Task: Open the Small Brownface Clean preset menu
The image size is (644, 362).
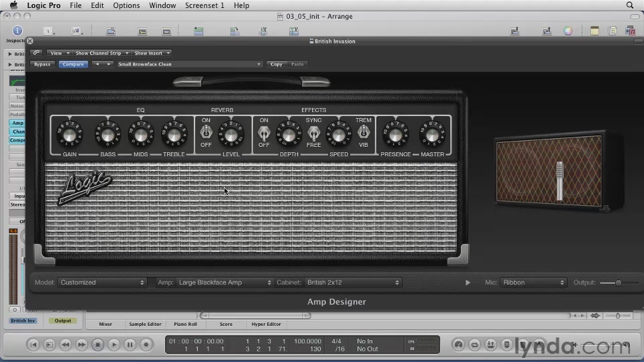Action: 189,64
